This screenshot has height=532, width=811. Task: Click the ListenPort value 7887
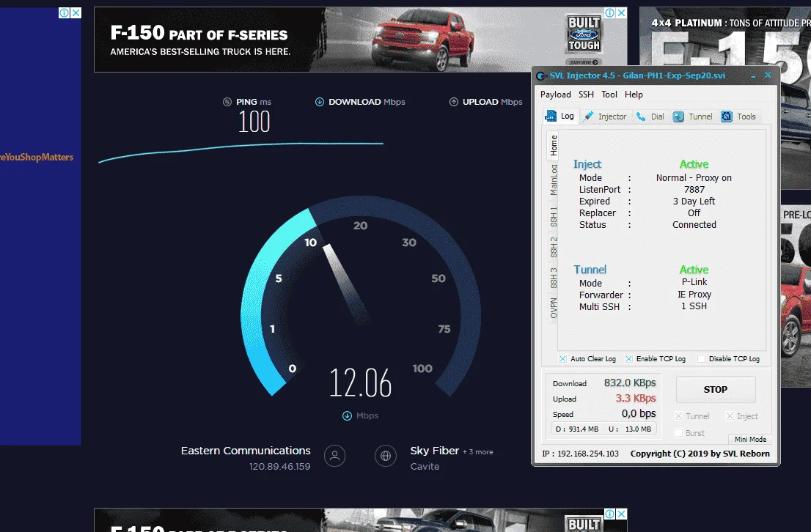694,190
